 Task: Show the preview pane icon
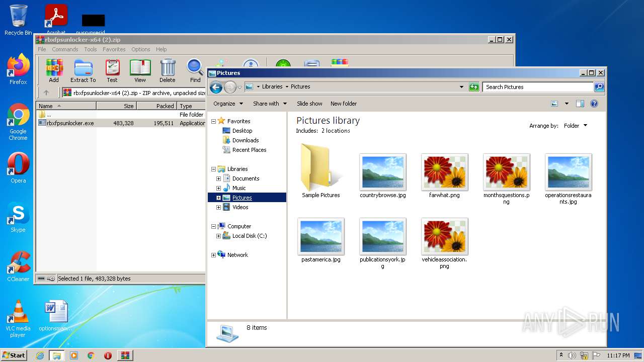580,104
